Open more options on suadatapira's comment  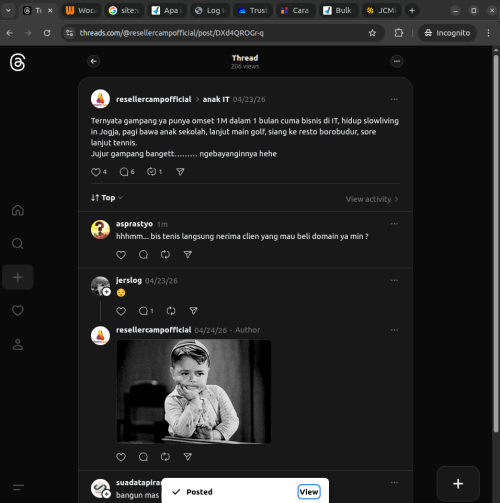tap(394, 483)
